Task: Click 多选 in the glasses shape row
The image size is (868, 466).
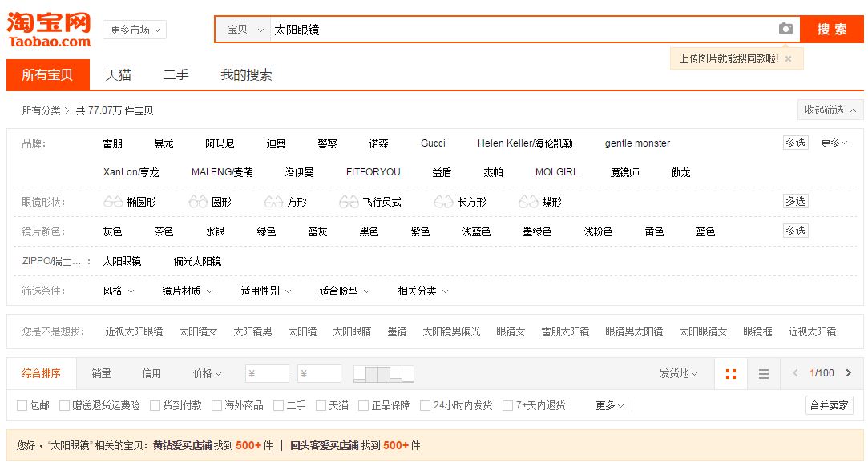Action: [x=796, y=201]
